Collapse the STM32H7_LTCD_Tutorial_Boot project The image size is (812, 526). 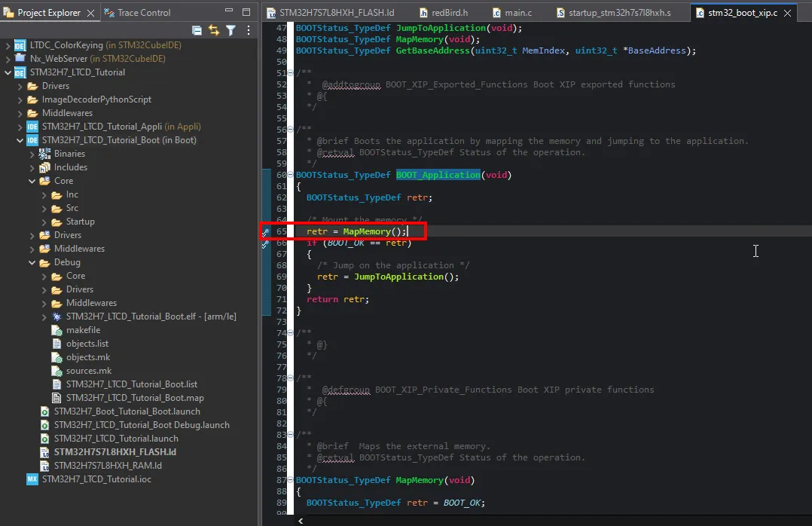click(x=20, y=140)
